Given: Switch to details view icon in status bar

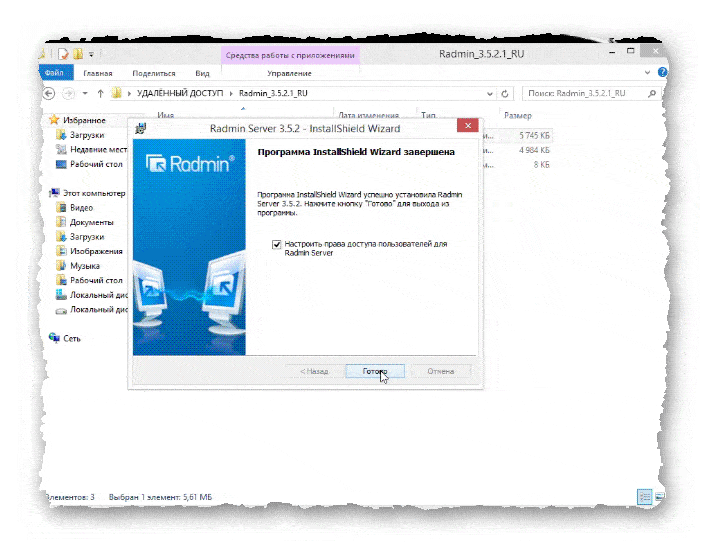Looking at the screenshot, I should pyautogui.click(x=645, y=496).
